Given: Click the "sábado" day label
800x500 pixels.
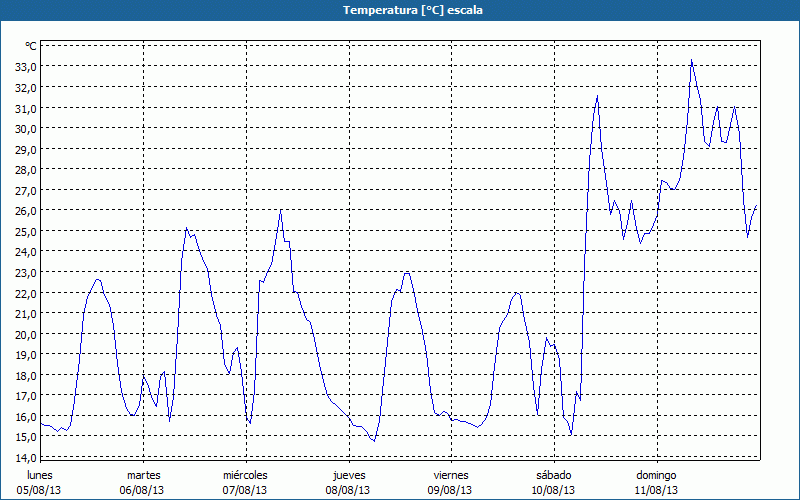Looking at the screenshot, I should pyautogui.click(x=554, y=475).
